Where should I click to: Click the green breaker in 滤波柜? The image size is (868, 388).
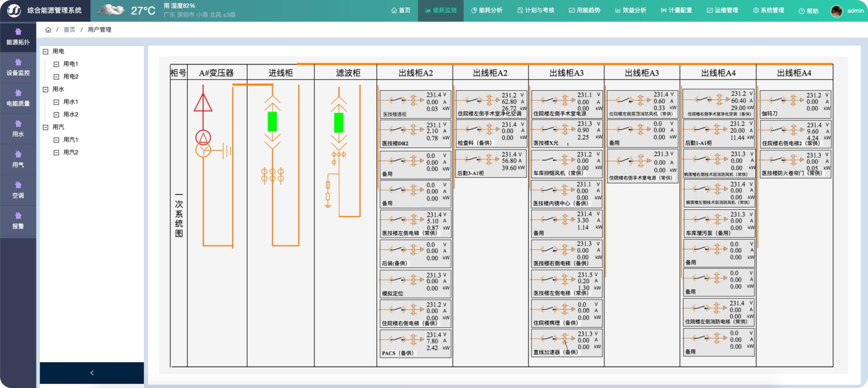339,123
